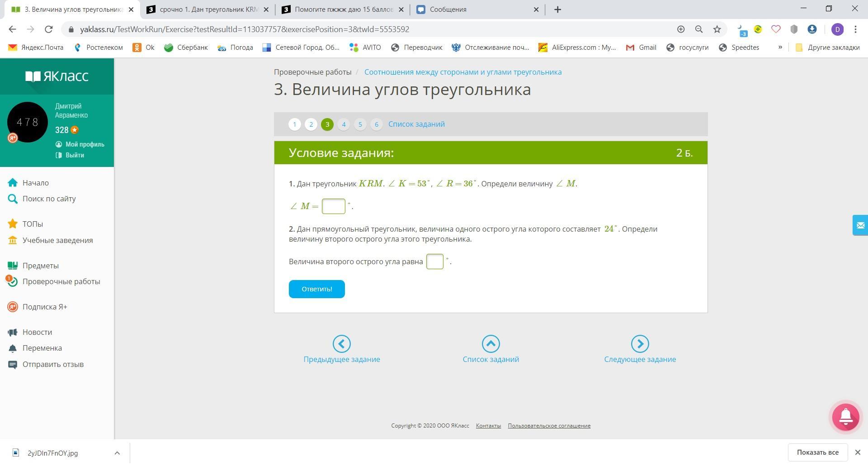The image size is (868, 466).
Task: Click the blue download extension icon
Action: pyautogui.click(x=812, y=29)
